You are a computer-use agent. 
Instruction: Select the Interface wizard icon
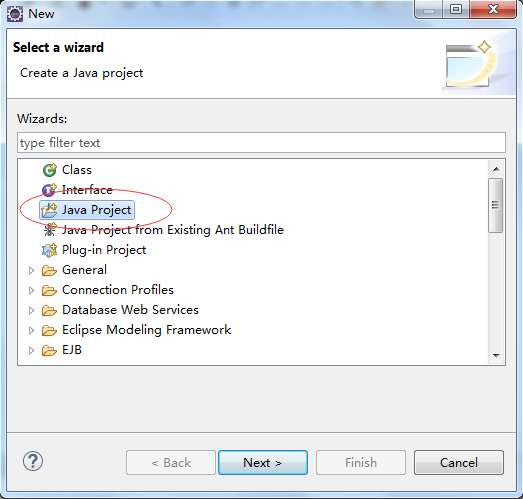click(49, 190)
